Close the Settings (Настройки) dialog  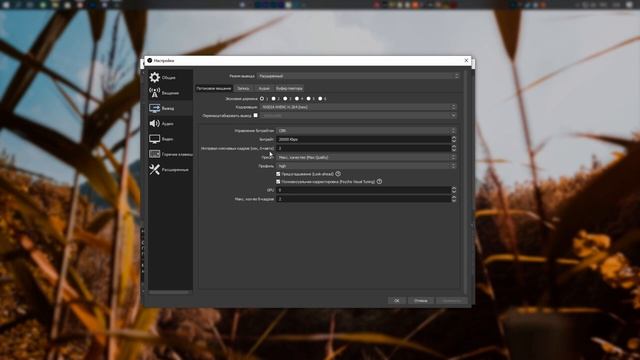coord(467,60)
